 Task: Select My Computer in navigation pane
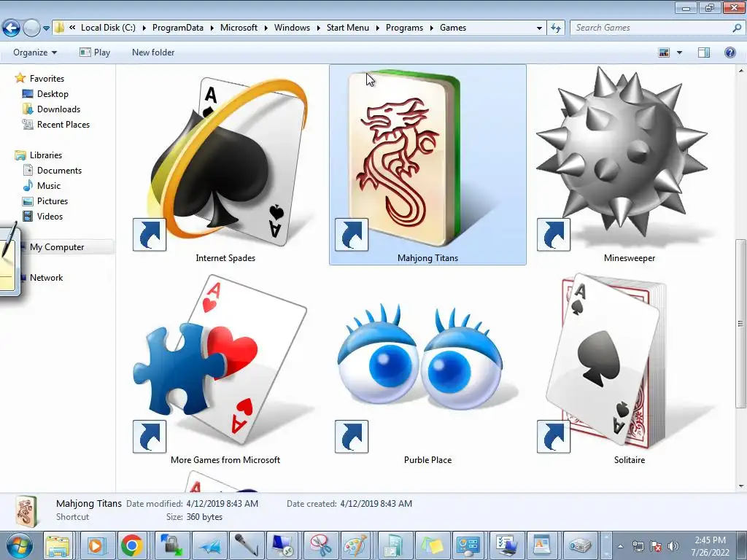click(x=57, y=246)
